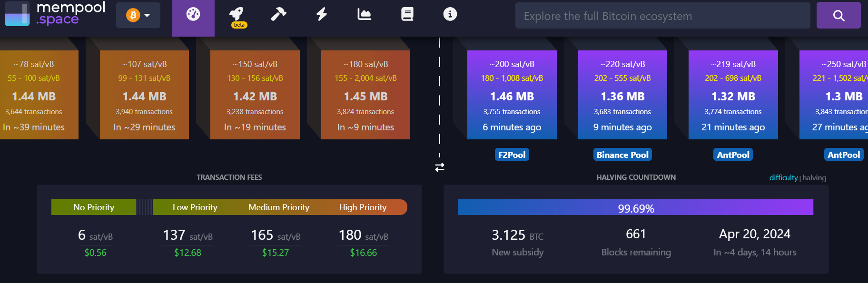Open the dashboard palette icon tab

pos(193,15)
